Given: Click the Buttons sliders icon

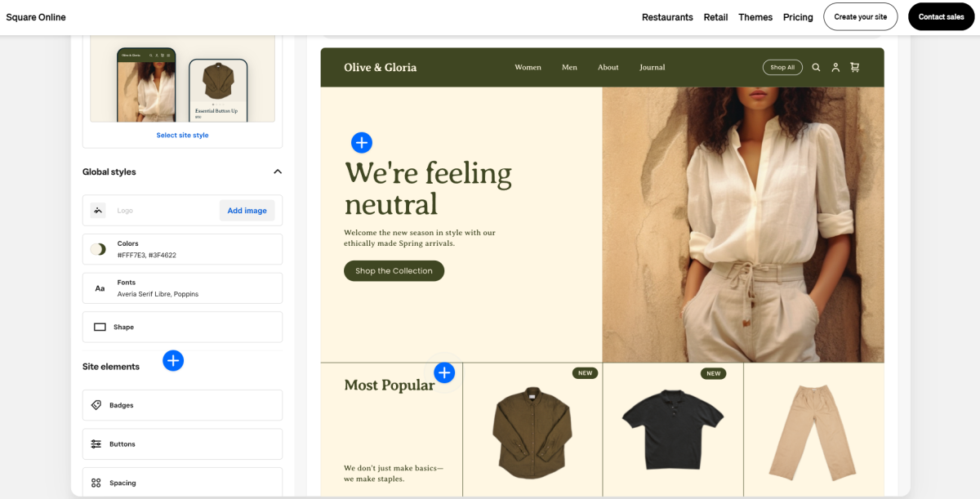Looking at the screenshot, I should (x=96, y=444).
